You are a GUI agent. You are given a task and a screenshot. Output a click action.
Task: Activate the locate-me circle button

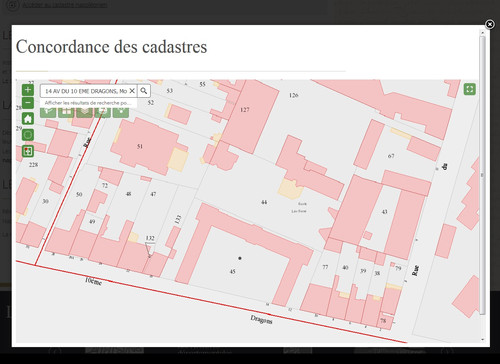[x=28, y=135]
